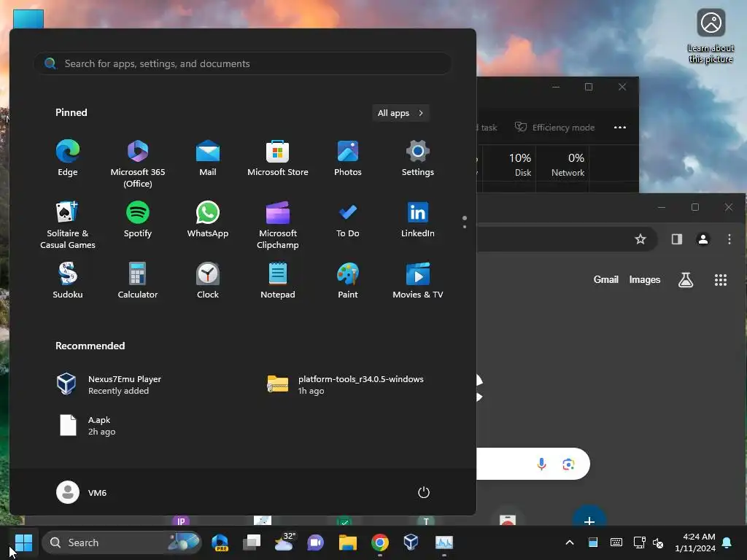Viewport: 747px width, 560px height.
Task: Open Chrome three-dot menu
Action: point(729,239)
